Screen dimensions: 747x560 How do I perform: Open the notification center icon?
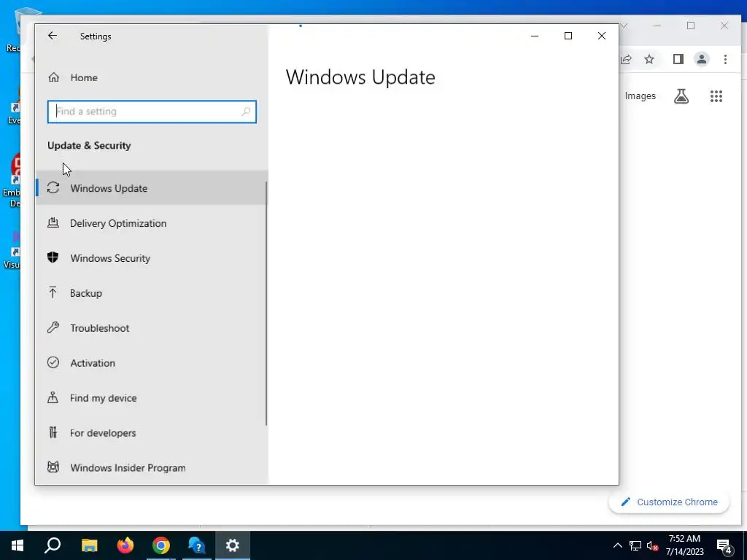pos(724,546)
